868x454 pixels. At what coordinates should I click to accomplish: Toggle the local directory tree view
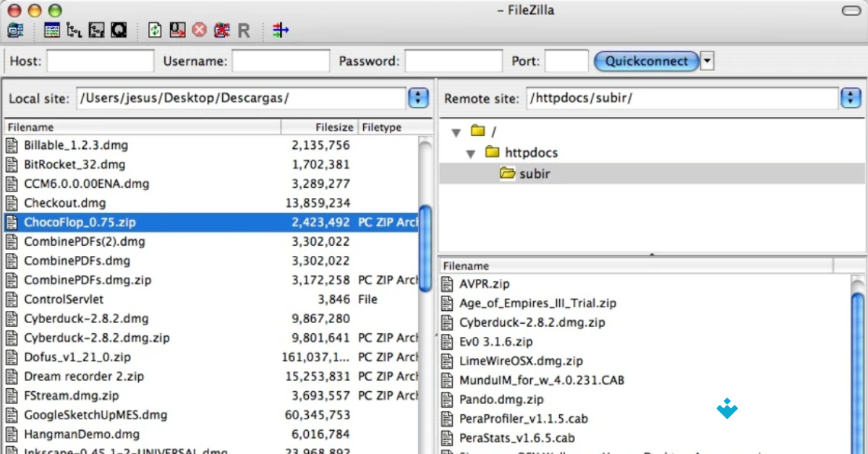click(73, 30)
